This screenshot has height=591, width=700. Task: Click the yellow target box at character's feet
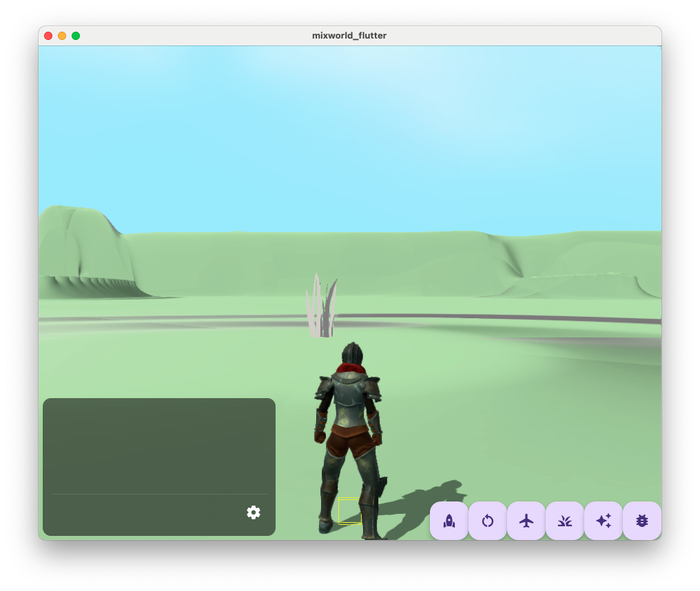pos(351,510)
